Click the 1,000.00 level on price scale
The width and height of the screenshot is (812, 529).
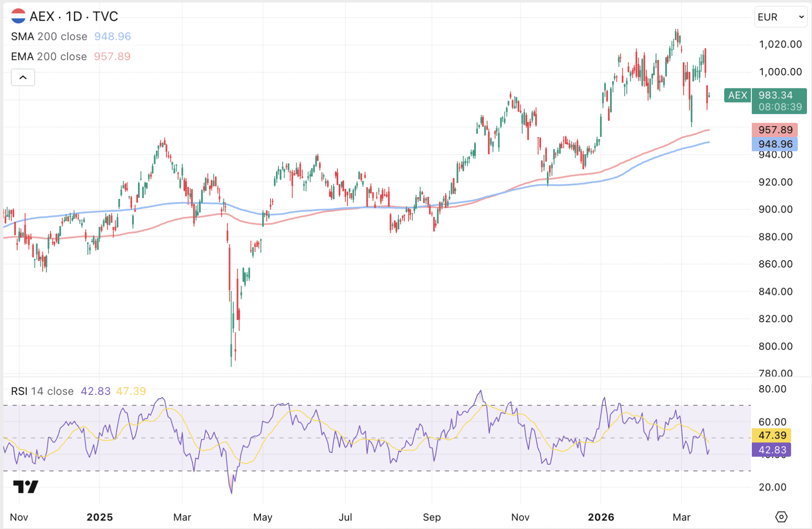[x=780, y=72]
